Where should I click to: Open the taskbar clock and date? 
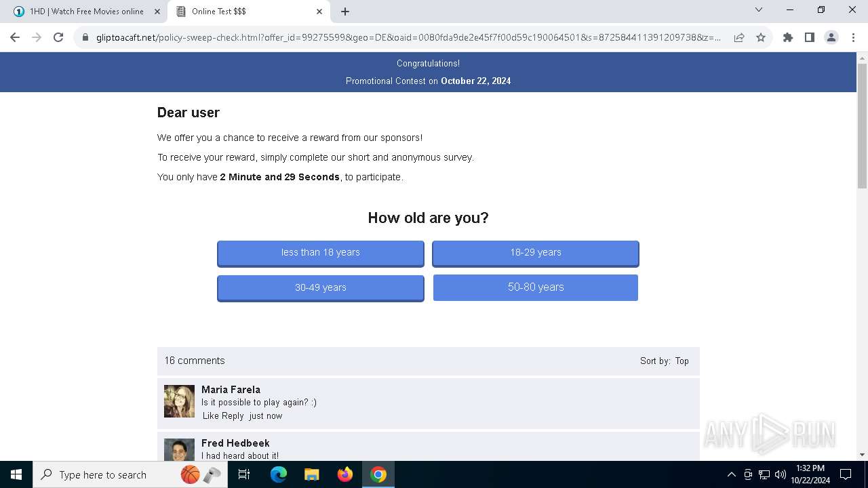(810, 474)
